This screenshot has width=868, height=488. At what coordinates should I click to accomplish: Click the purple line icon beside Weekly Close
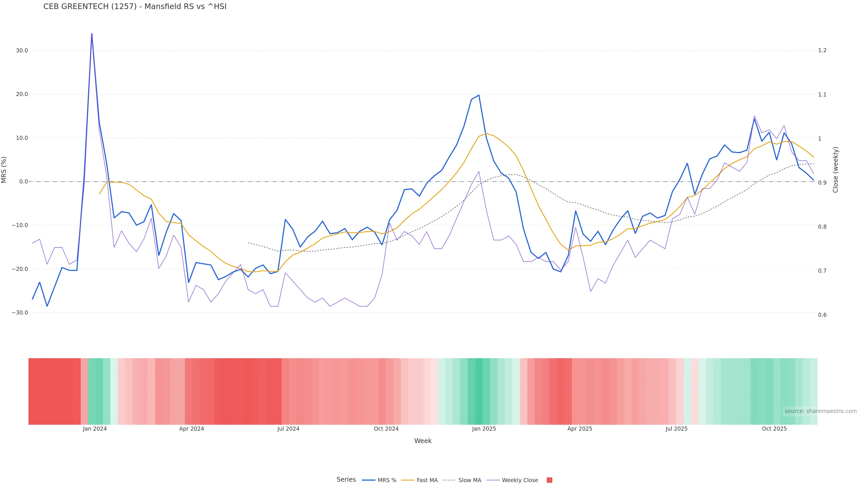(493, 480)
